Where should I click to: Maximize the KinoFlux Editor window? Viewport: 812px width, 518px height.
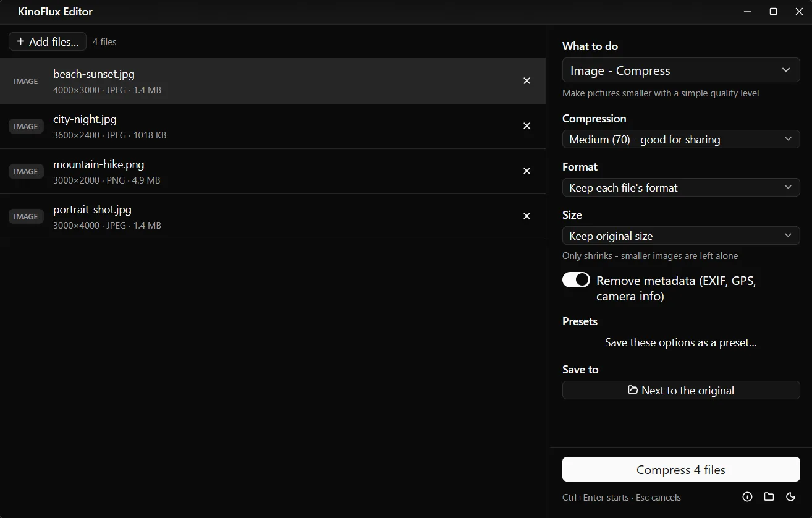coord(773,12)
